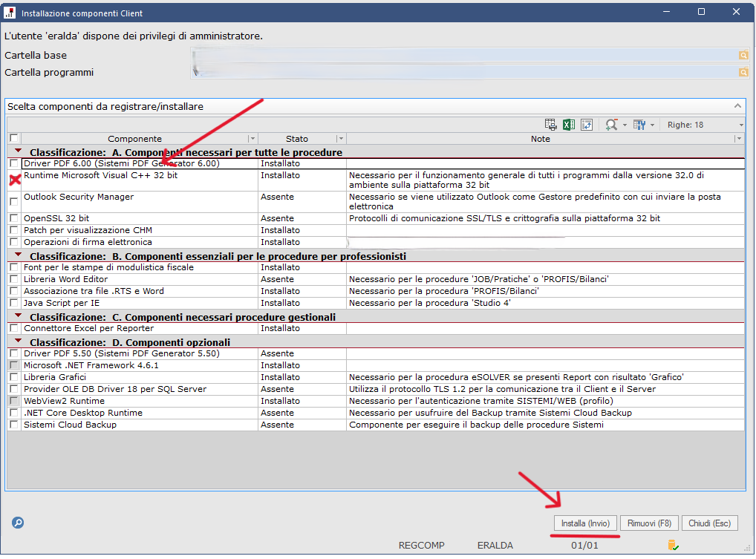756x559 pixels.
Task: Click REGCOMP in the status bar
Action: click(x=421, y=545)
